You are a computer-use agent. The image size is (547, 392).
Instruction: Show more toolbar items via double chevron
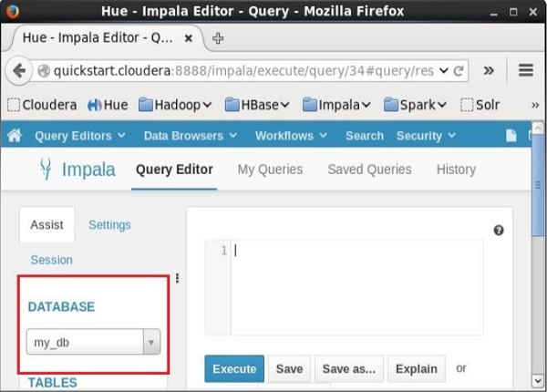489,70
